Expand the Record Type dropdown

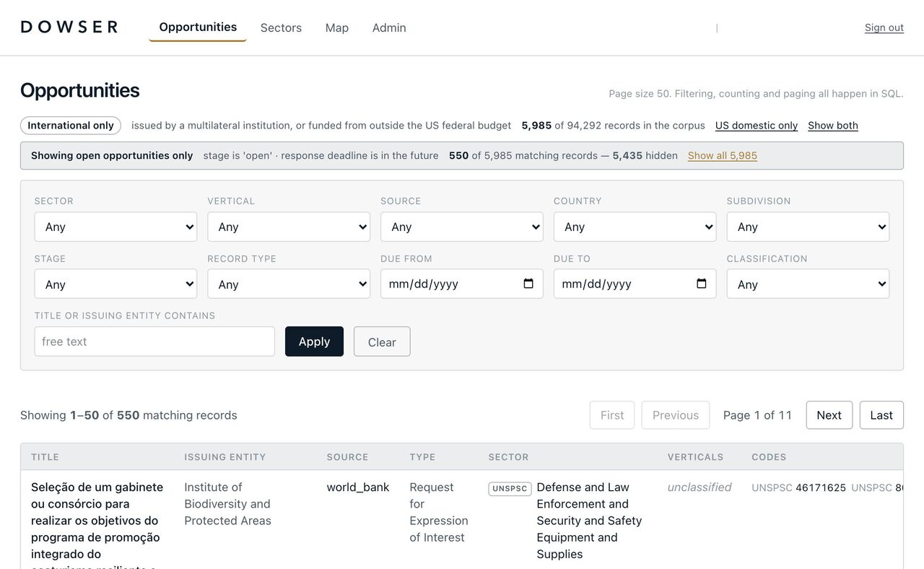click(289, 284)
